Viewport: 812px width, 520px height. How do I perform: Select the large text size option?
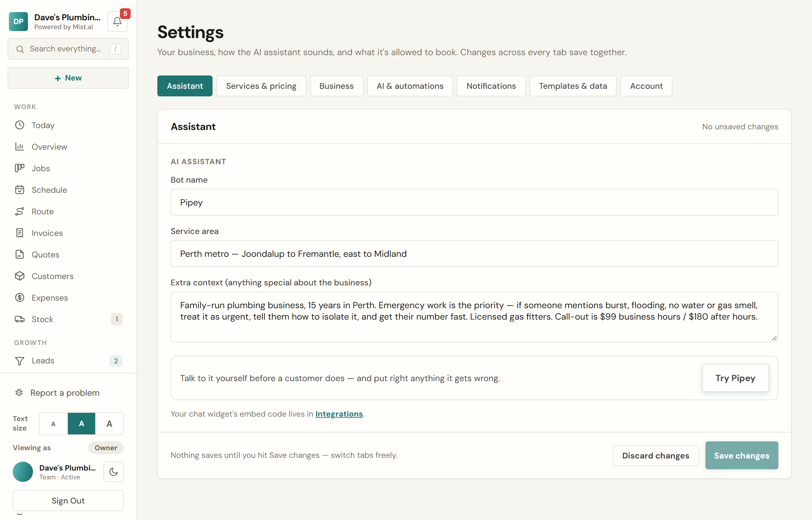(x=109, y=423)
